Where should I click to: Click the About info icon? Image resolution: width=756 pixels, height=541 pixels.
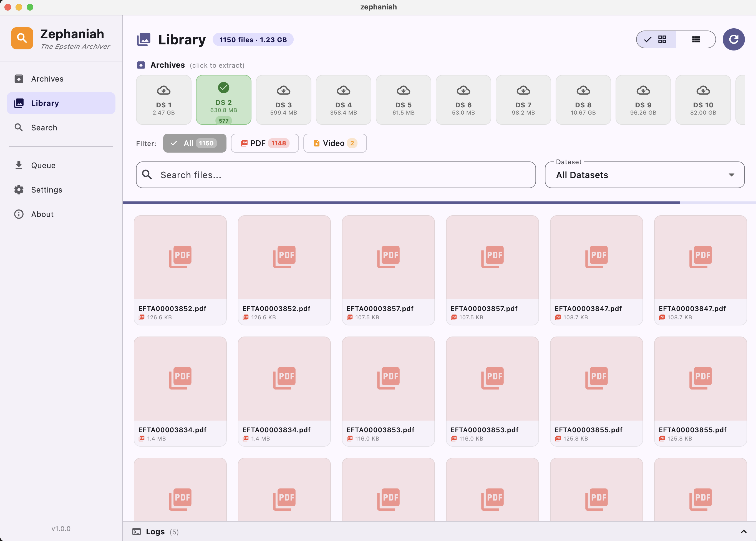(x=19, y=214)
